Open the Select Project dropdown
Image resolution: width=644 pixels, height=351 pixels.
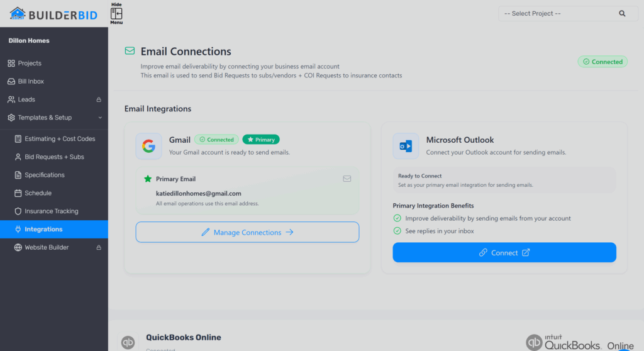pyautogui.click(x=553, y=13)
